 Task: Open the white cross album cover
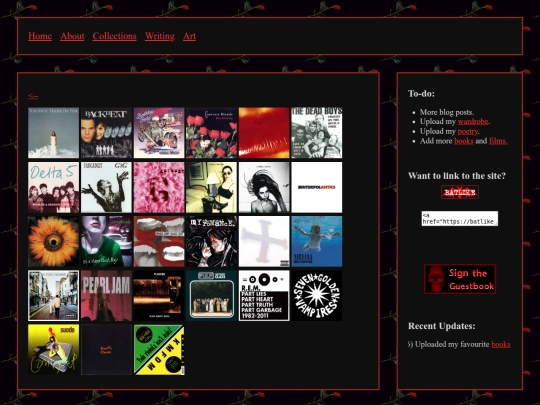pos(264,241)
